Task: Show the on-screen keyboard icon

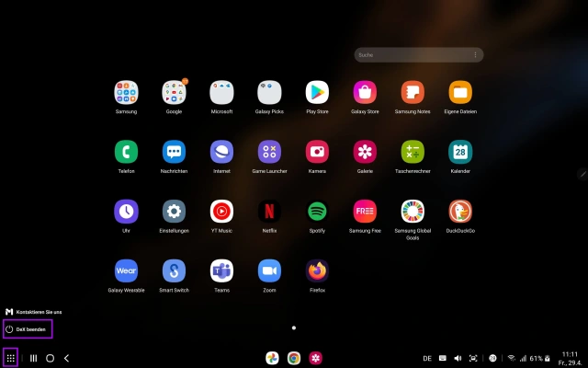Action: tap(443, 358)
